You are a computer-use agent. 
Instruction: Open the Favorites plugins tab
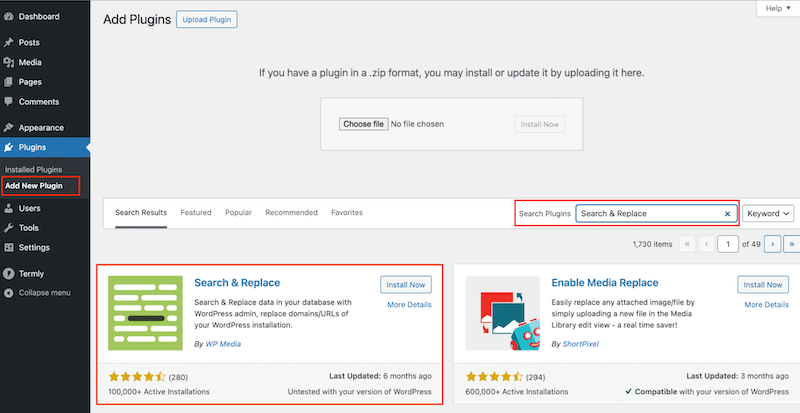click(x=347, y=212)
